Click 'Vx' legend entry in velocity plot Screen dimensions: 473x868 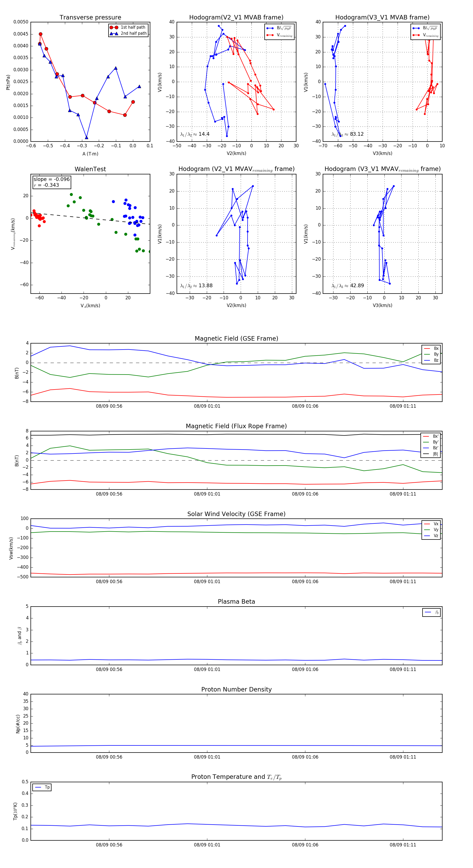pos(431,524)
